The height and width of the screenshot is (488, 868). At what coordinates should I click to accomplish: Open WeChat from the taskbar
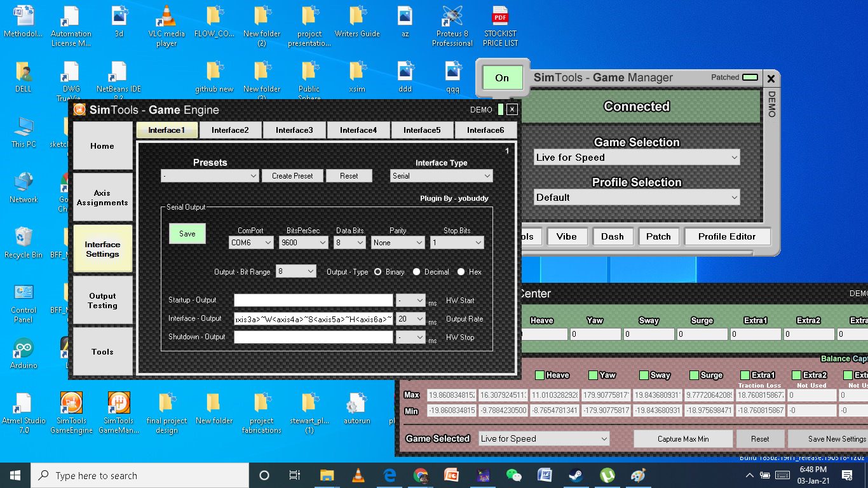[514, 475]
